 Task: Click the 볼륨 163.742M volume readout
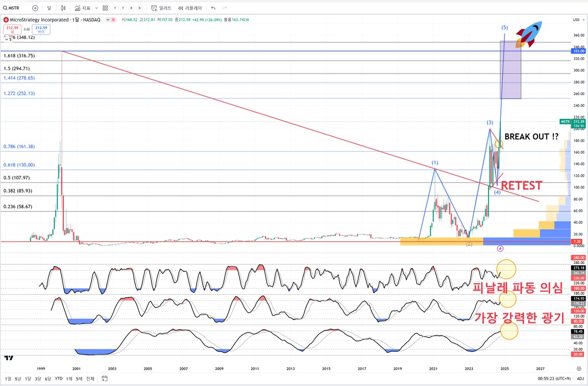coord(236,20)
